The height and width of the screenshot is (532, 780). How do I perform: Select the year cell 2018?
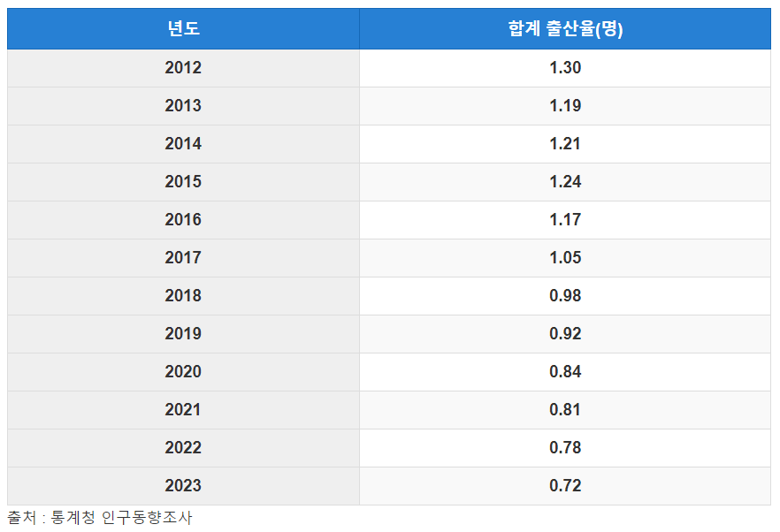(x=183, y=296)
